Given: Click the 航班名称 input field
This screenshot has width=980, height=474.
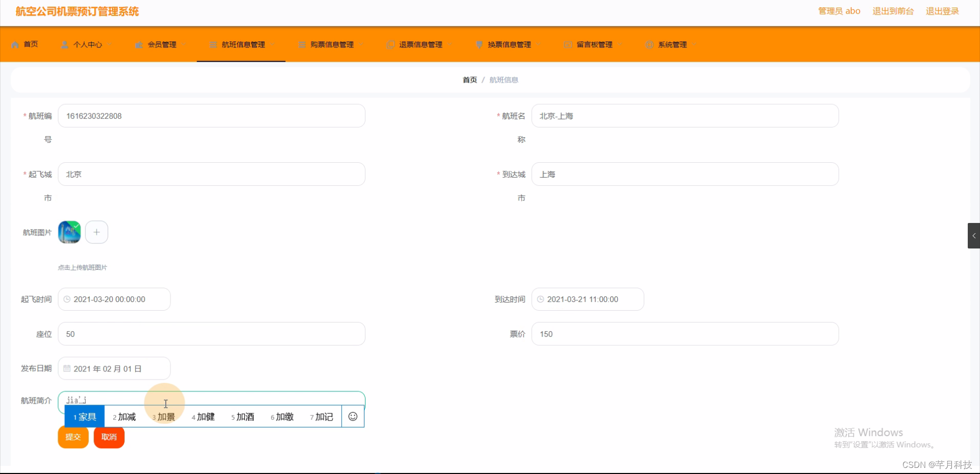Looking at the screenshot, I should click(685, 116).
